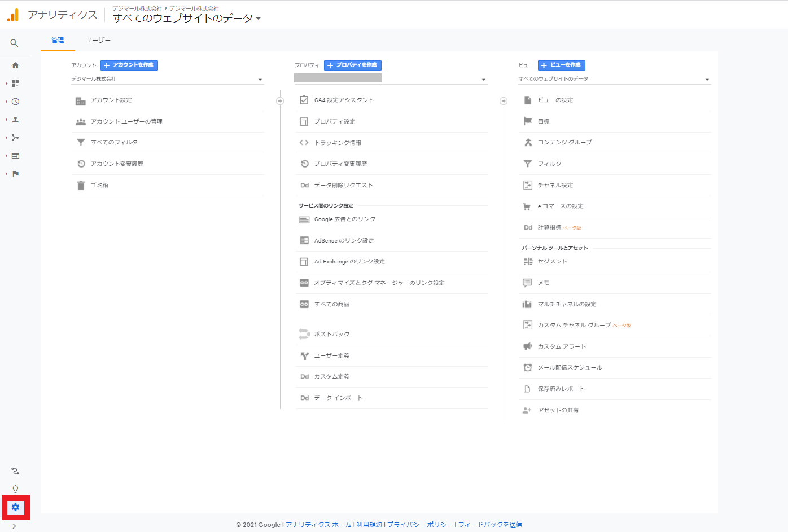Viewport: 788px width, 532px height.
Task: Click account-to-property arrow circle
Action: click(x=280, y=101)
